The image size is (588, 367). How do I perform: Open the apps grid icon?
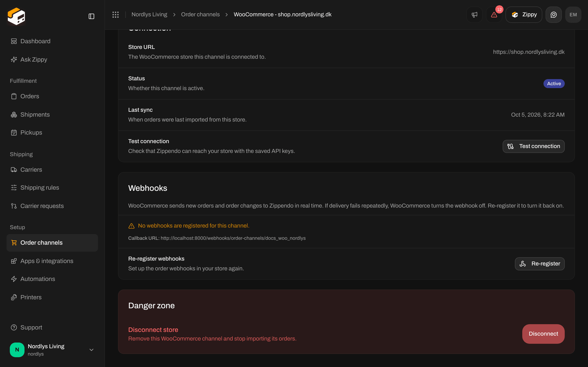(115, 14)
